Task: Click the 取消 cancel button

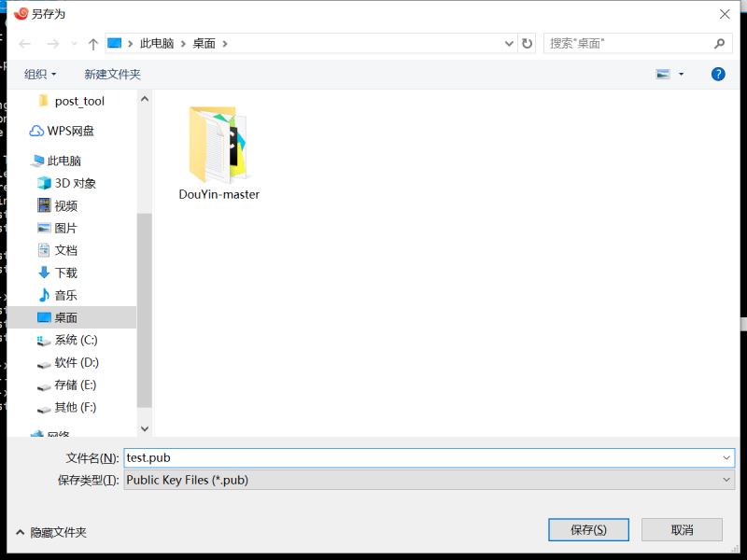Action: coord(682,530)
